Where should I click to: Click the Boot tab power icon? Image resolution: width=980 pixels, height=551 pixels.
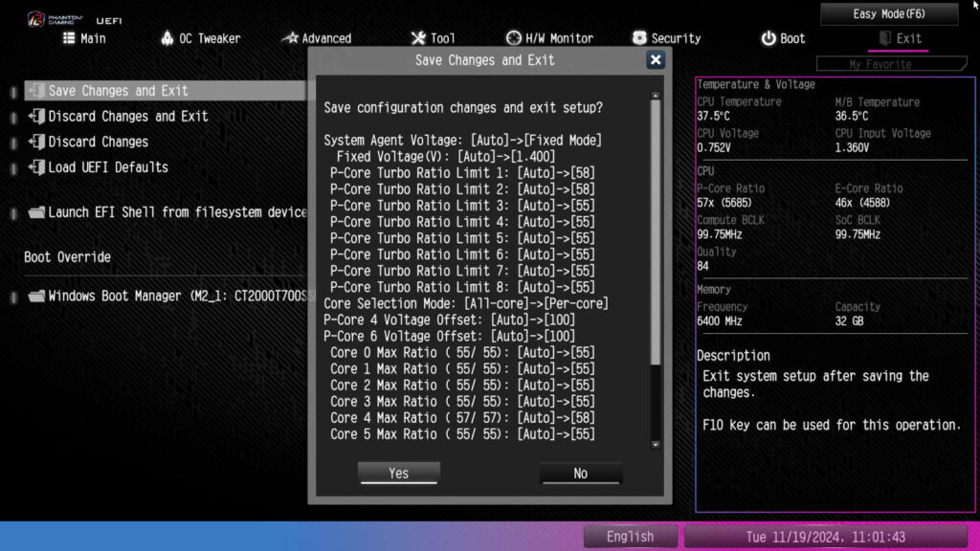(x=768, y=38)
